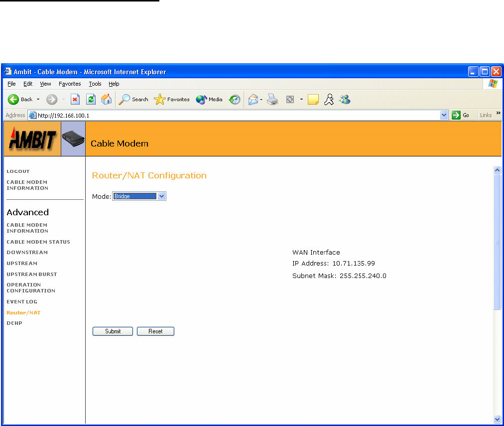Open the File menu
The height and width of the screenshot is (426, 504).
tap(11, 84)
